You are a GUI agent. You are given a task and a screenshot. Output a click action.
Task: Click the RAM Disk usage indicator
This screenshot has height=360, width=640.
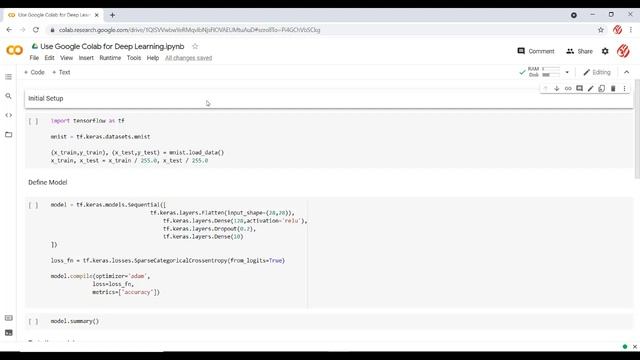[x=544, y=72]
